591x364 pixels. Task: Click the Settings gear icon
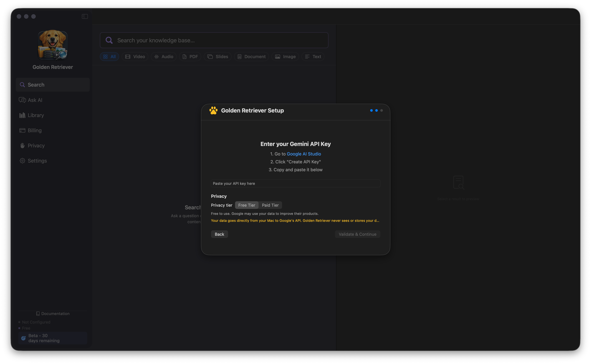point(22,161)
